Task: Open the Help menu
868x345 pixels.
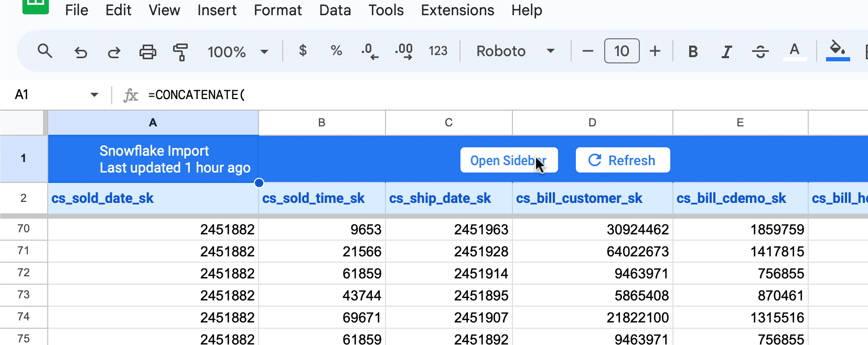Action: 527,10
